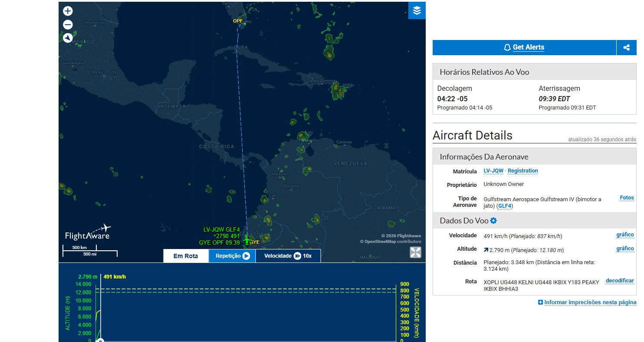The width and height of the screenshot is (644, 342).
Task: Click the FlightAware logo on the map
Action: (x=88, y=232)
